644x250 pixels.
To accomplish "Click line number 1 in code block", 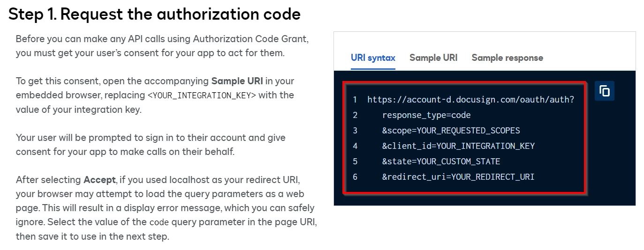I will [x=355, y=100].
